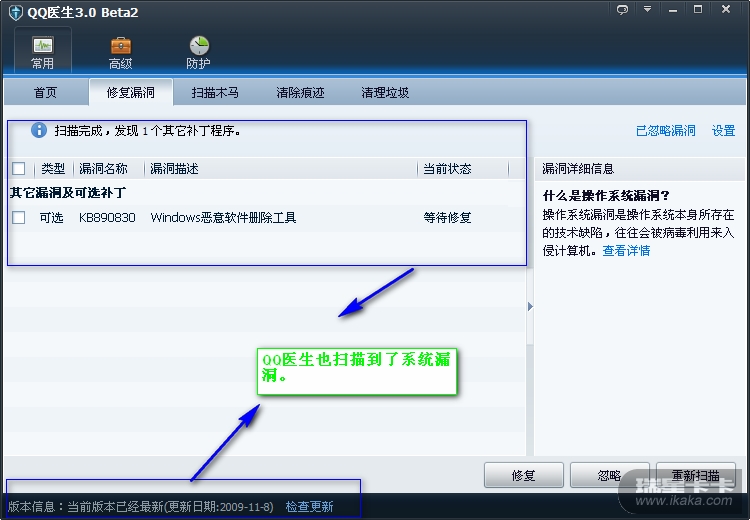
Task: Switch to the 清理垃圾 tab
Action: tap(385, 92)
